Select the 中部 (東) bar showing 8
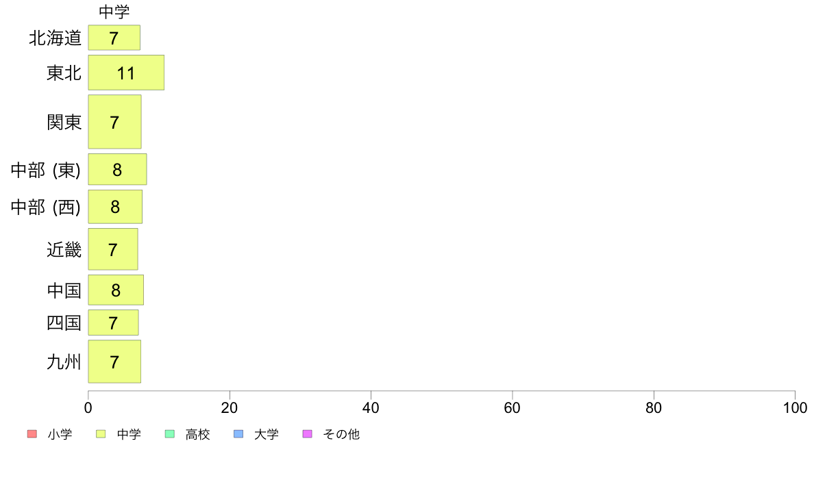The height and width of the screenshot is (504, 814). [117, 169]
